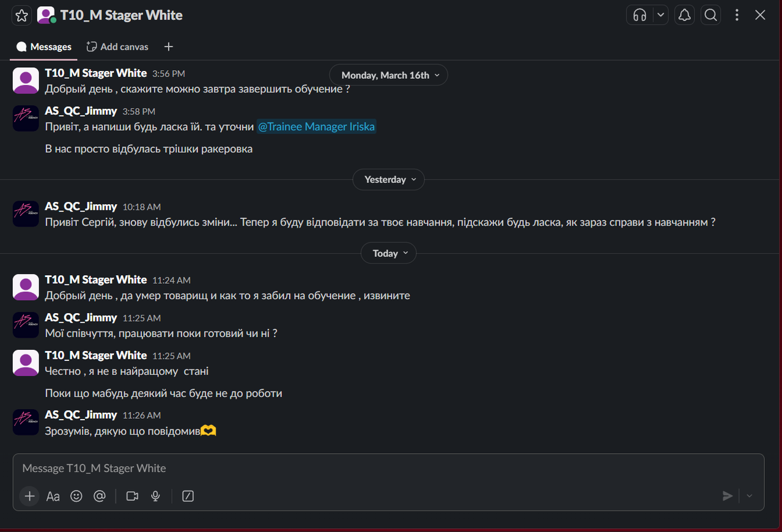Open attachments menu with plus button
This screenshot has height=532, width=782.
(x=29, y=496)
